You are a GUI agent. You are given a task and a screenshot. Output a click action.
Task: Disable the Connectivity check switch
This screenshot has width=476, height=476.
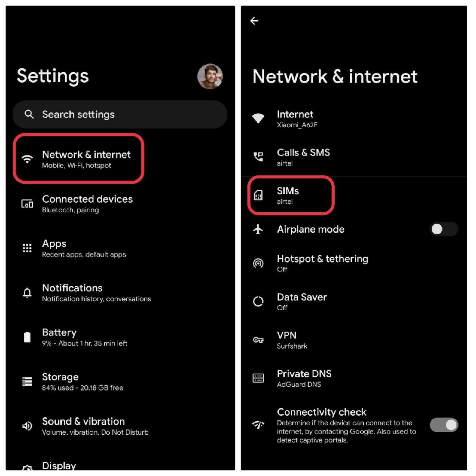pos(444,425)
